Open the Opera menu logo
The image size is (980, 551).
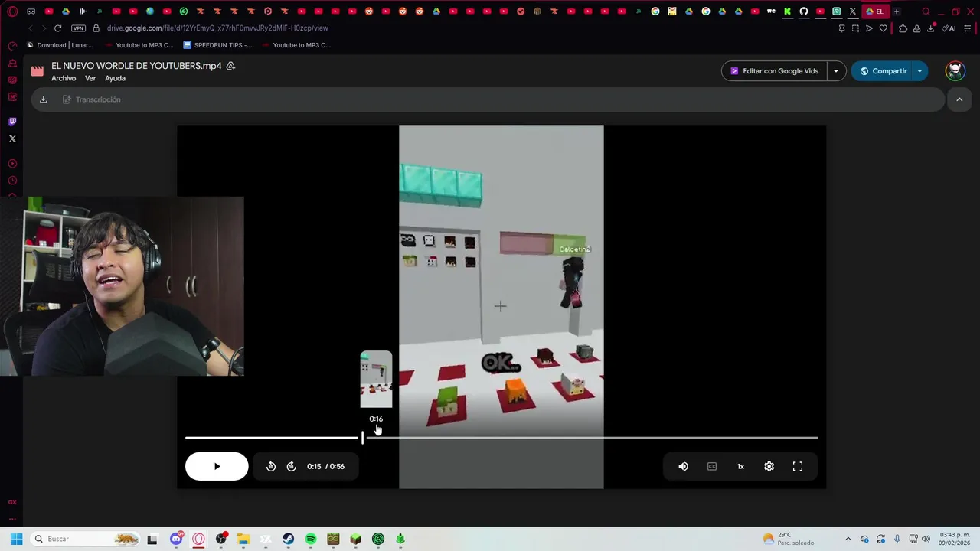coord(12,11)
